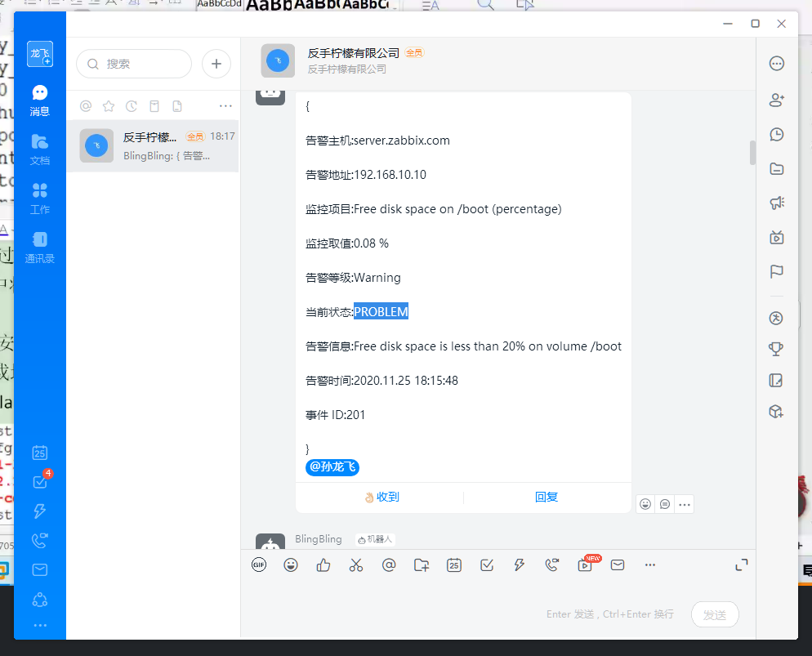Click the 反手柠檬有限公司 chat title
Screen dimensions: 812x656
coord(354,53)
